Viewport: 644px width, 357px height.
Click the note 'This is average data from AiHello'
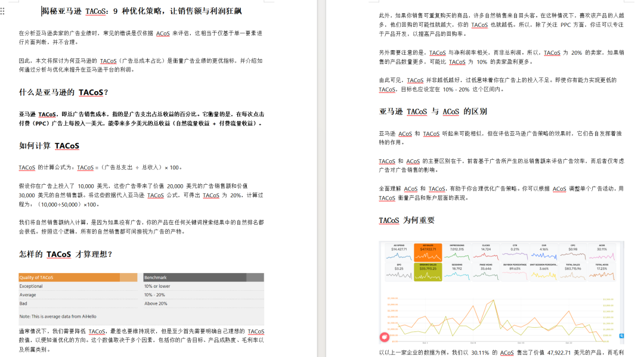58,316
